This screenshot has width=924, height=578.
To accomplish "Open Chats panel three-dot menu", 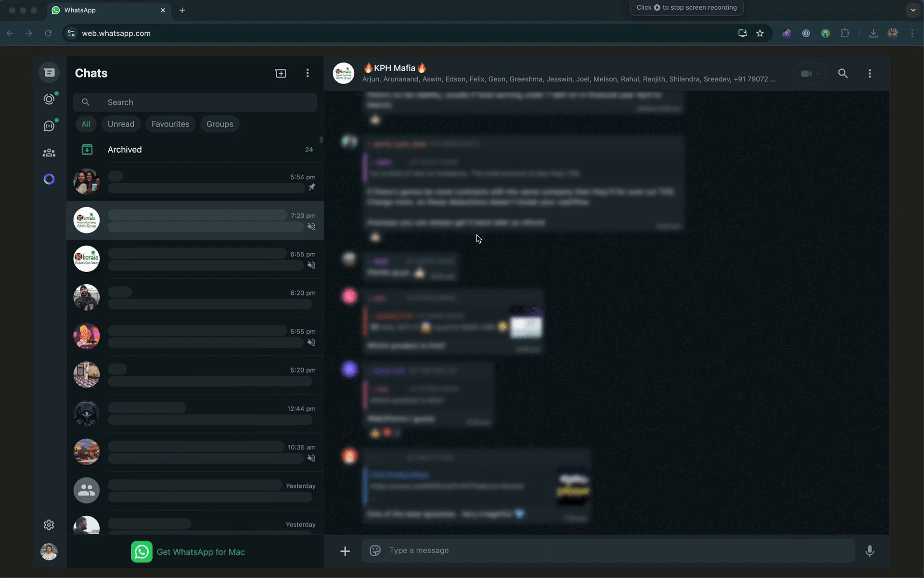I will [308, 73].
